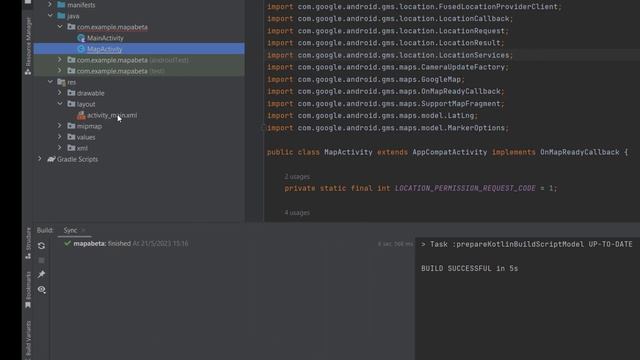Click the stop build icon
This screenshot has width=640, height=360.
[x=41, y=260]
